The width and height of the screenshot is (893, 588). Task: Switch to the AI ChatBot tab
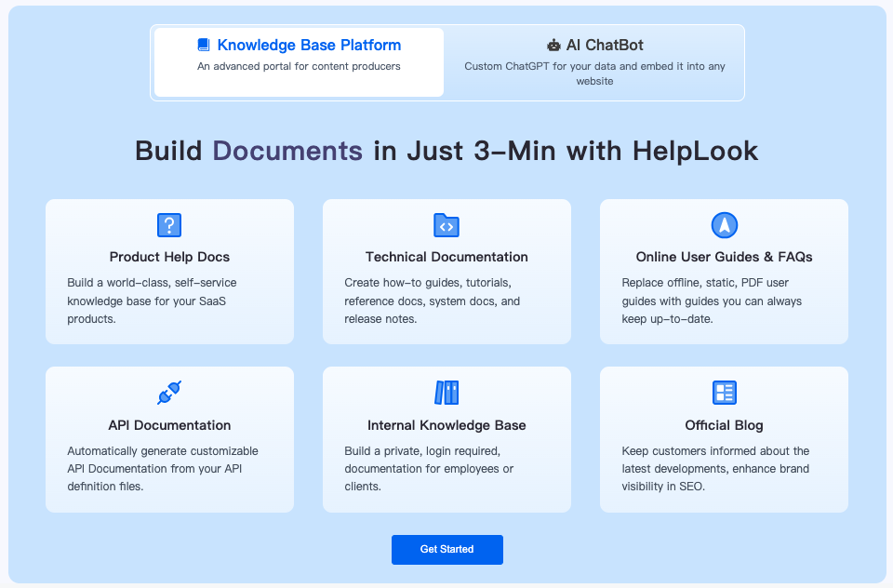pyautogui.click(x=595, y=61)
